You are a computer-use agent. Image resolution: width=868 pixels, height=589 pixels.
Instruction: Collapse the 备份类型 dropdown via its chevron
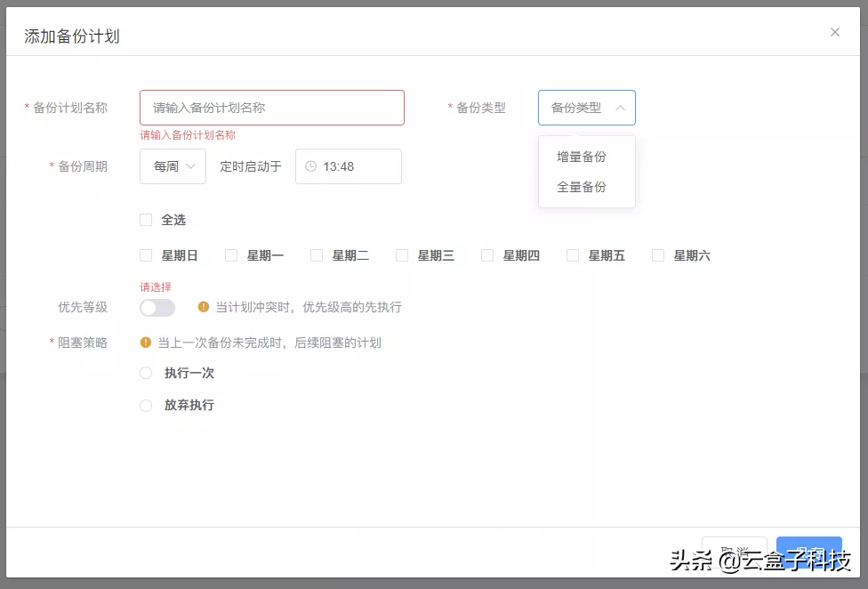click(621, 108)
